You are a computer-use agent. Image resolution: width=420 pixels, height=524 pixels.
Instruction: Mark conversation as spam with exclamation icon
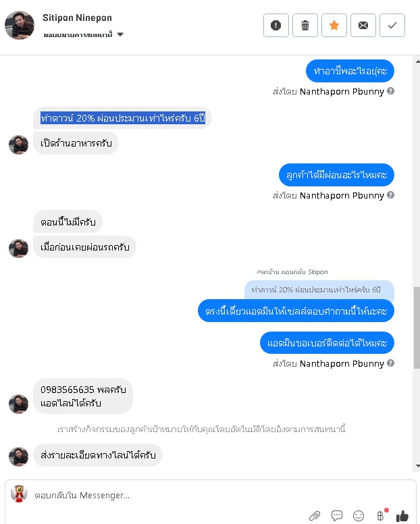point(275,26)
